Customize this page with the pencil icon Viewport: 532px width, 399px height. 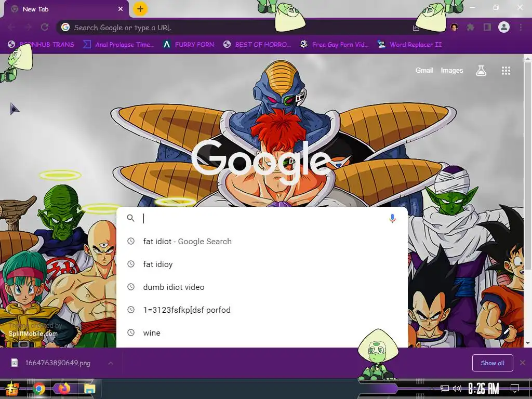506,331
